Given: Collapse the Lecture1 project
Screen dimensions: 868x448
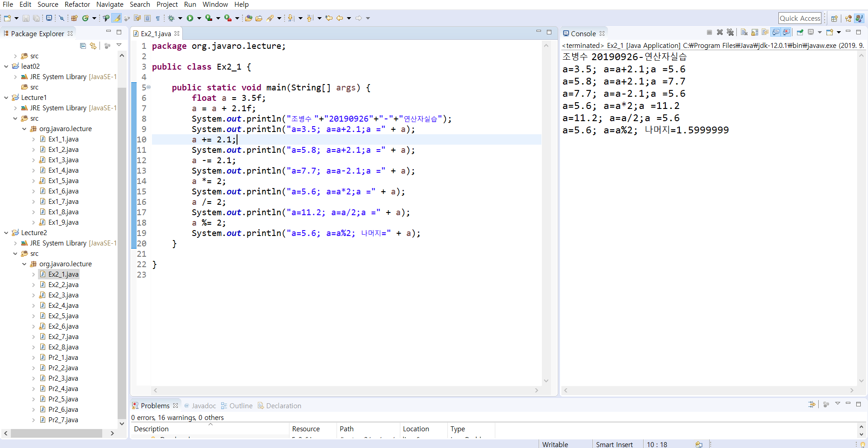Looking at the screenshot, I should point(6,98).
